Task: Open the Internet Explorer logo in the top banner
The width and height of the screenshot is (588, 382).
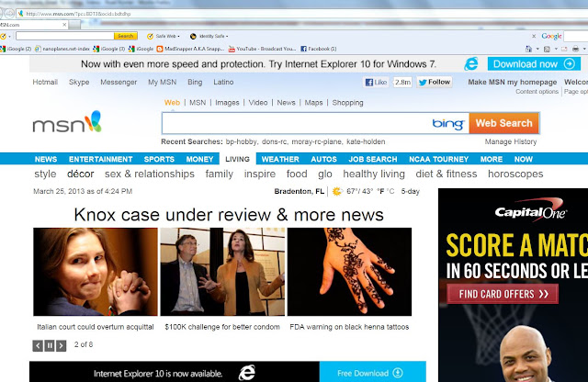Action: (x=471, y=63)
